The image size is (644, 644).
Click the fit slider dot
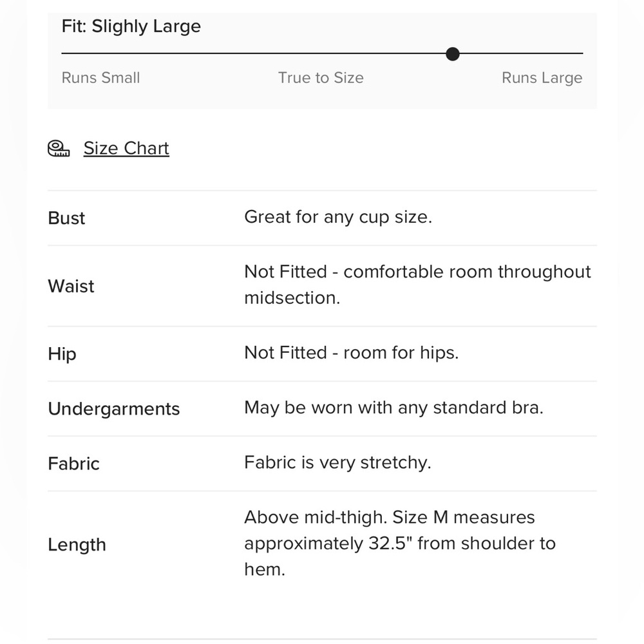[x=452, y=54]
